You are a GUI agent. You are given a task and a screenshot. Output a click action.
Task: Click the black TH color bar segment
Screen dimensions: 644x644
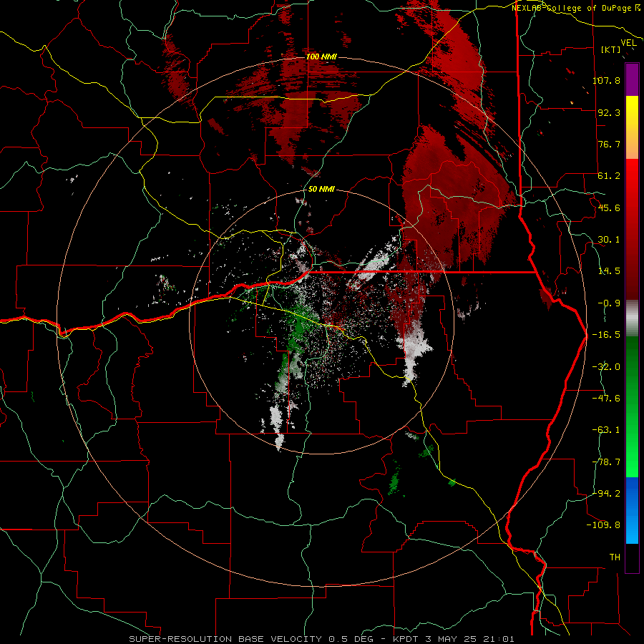pos(632,557)
